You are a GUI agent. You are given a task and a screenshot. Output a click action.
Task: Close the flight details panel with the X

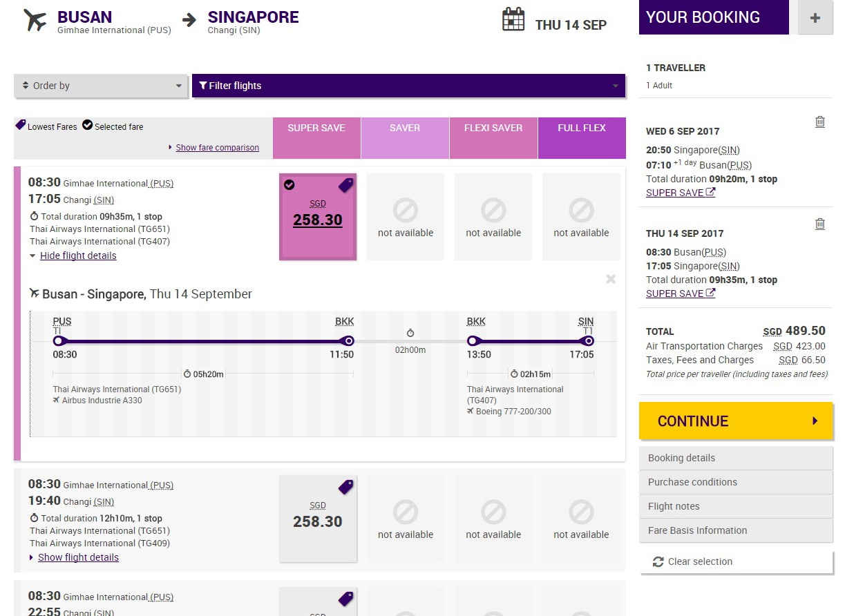pos(611,279)
